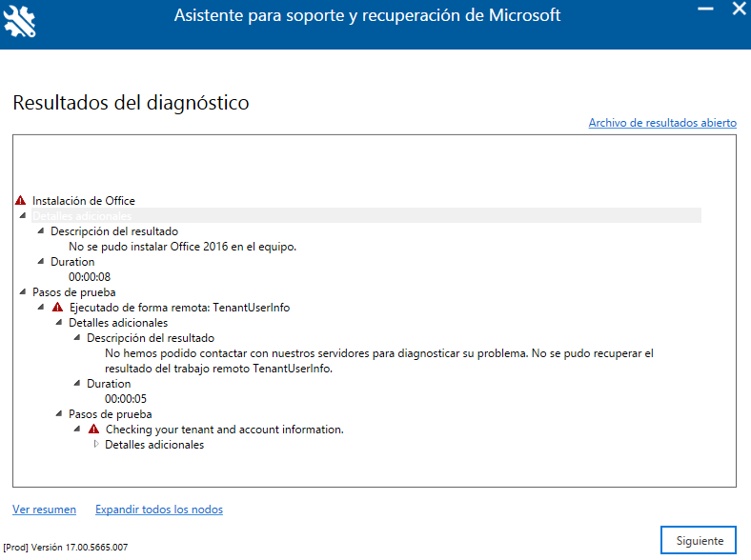Viewport: 751px width, 560px height.
Task: Collapse the Duration node showing 00:00:05
Action: [x=77, y=384]
